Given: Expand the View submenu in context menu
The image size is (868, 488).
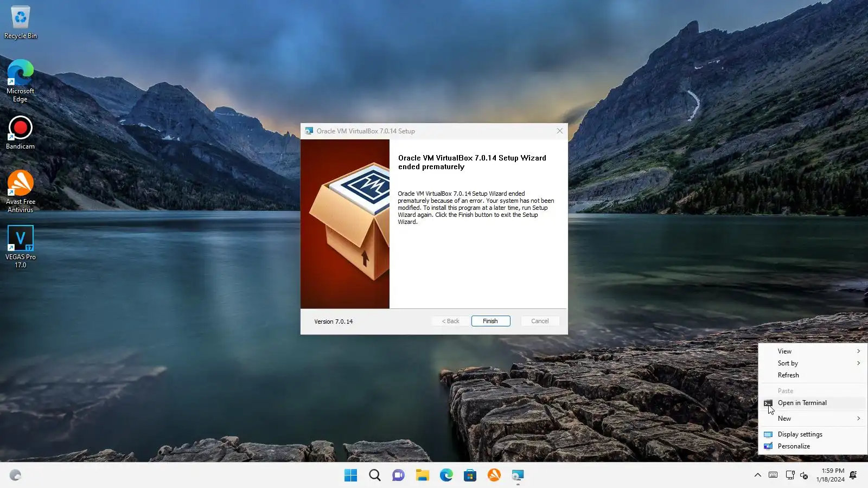Looking at the screenshot, I should 813,351.
